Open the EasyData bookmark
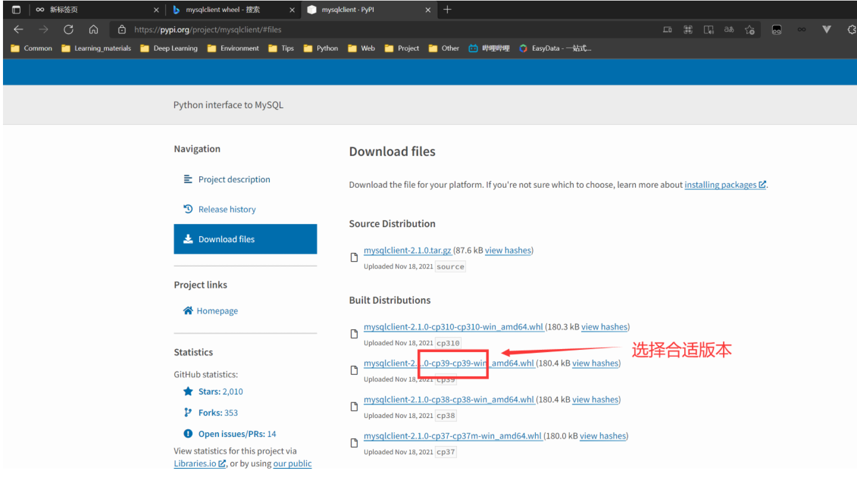The height and width of the screenshot is (504, 857). (556, 48)
